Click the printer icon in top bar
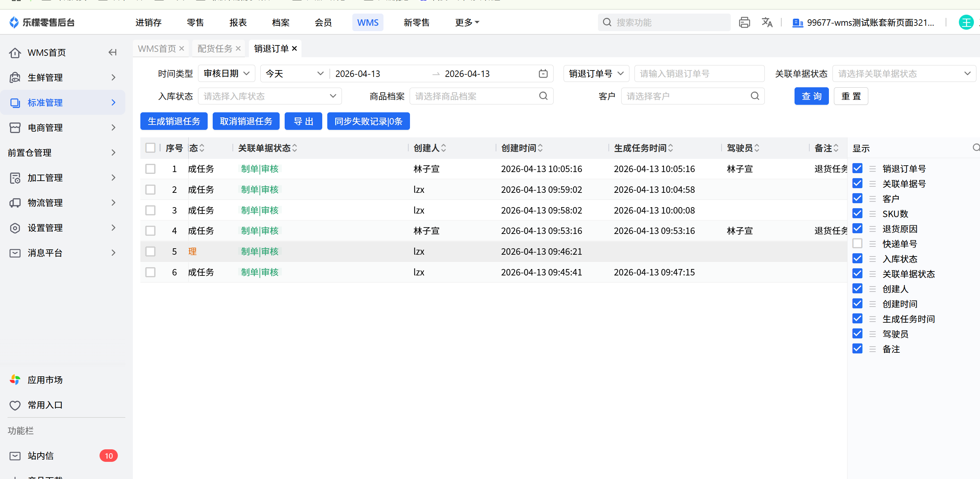This screenshot has width=980, height=479. click(744, 23)
